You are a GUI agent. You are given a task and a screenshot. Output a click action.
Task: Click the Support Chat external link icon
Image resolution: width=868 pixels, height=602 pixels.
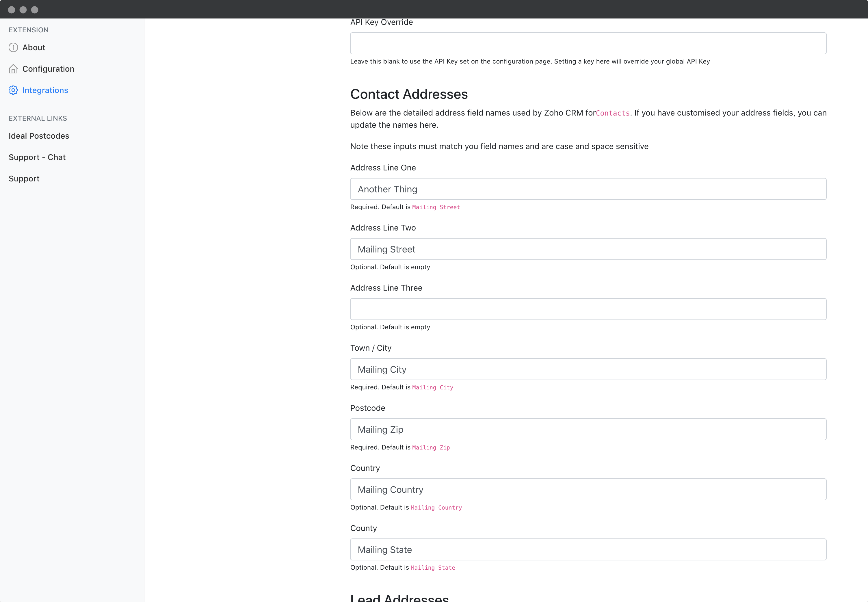pyautogui.click(x=37, y=157)
